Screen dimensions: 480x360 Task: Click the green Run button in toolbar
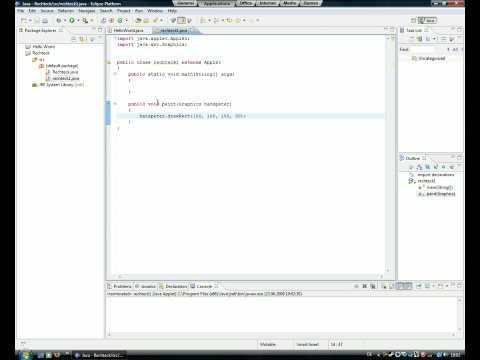72,20
